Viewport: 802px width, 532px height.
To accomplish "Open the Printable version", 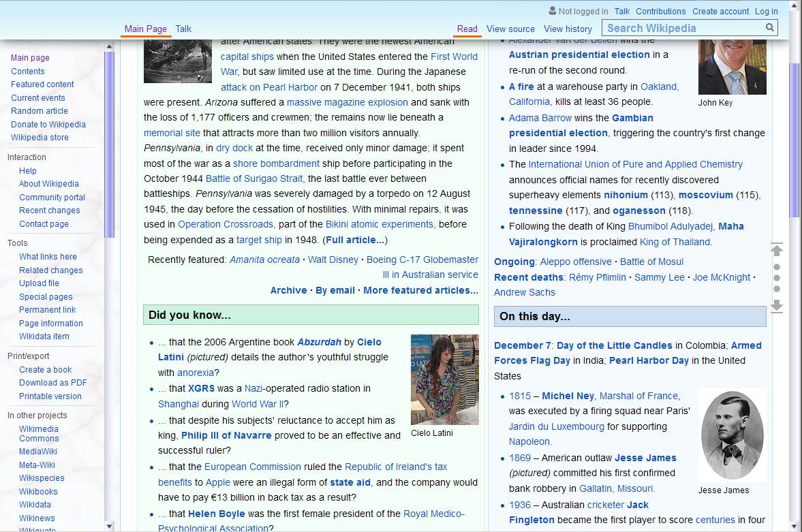I will click(50, 396).
